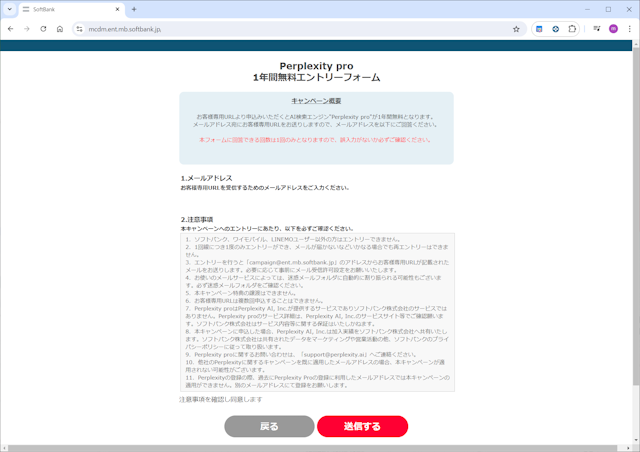Click the red warning text in campaign box
The width and height of the screenshot is (640, 452).
coord(315,140)
